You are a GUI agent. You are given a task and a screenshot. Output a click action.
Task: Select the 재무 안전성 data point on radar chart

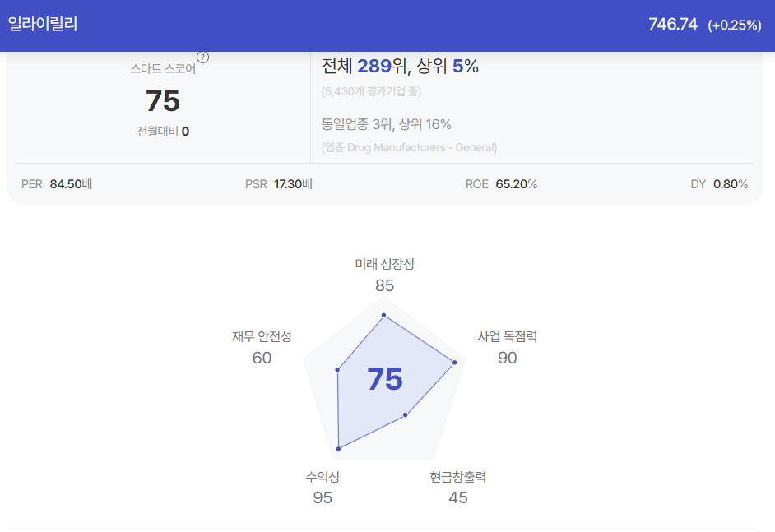(337, 369)
